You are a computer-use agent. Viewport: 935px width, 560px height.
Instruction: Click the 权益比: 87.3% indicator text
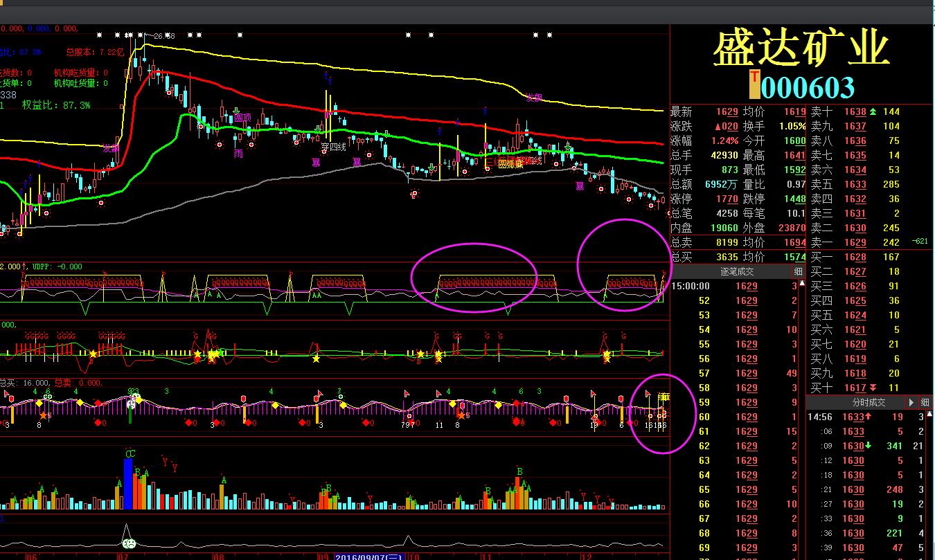point(56,105)
